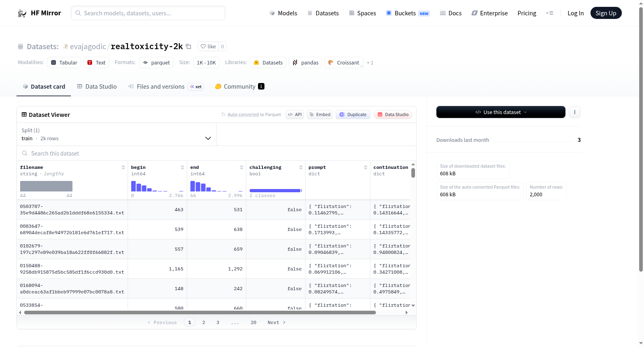
Task: Open the Community tab
Action: coord(240,87)
